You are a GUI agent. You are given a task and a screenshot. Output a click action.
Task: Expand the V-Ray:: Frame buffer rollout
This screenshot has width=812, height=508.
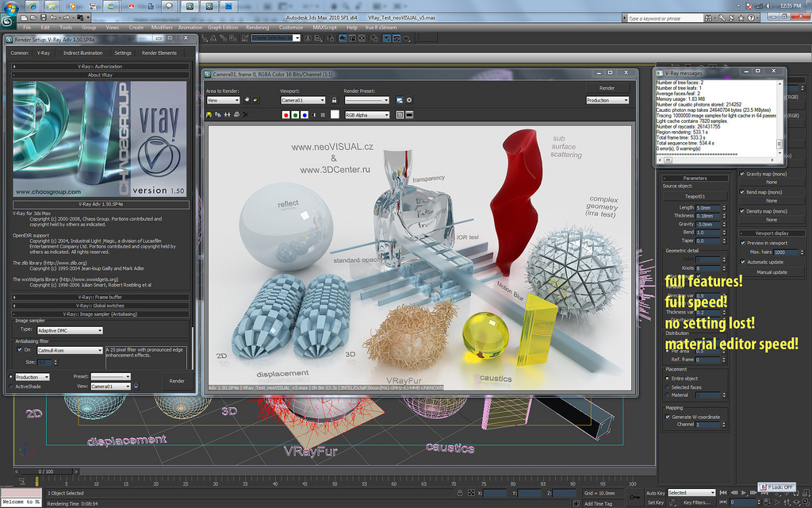(x=100, y=298)
